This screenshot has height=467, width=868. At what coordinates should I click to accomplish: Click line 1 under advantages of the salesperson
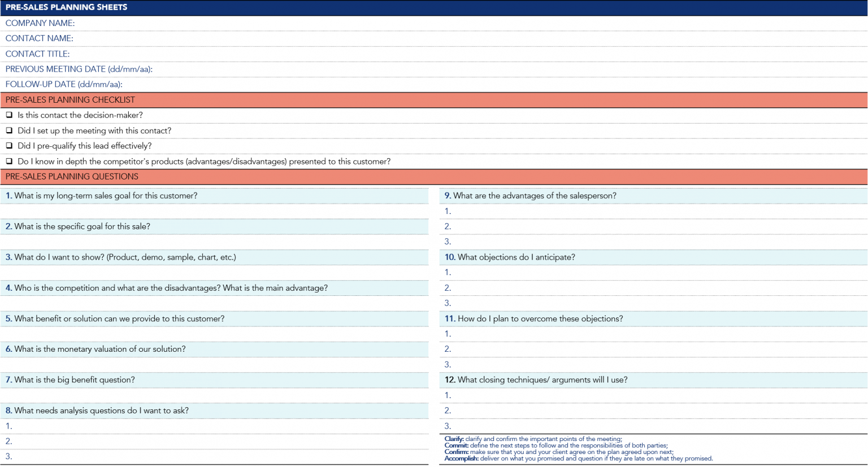coord(653,211)
